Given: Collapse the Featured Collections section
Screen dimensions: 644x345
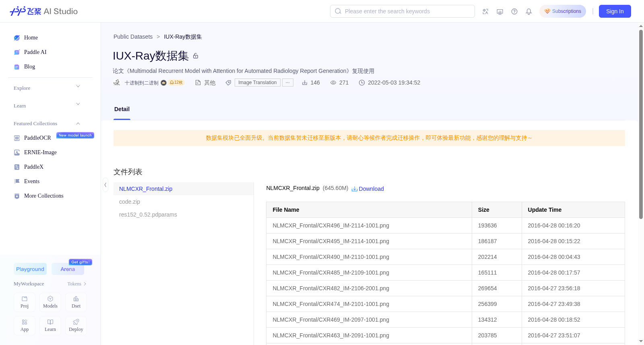Looking at the screenshot, I should tap(78, 124).
